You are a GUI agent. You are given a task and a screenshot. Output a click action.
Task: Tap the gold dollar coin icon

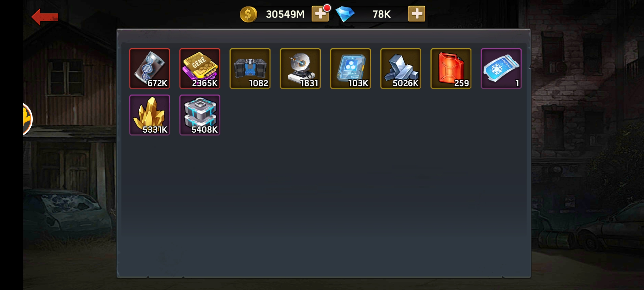click(x=248, y=14)
